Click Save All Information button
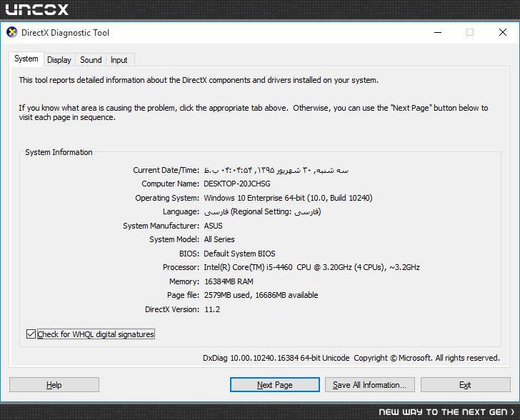Screen dimensions: 520x420 (x=369, y=385)
